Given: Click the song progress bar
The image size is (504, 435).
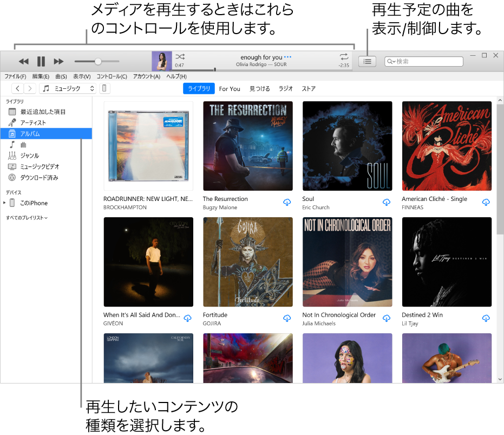Looking at the screenshot, I should coord(261,69).
